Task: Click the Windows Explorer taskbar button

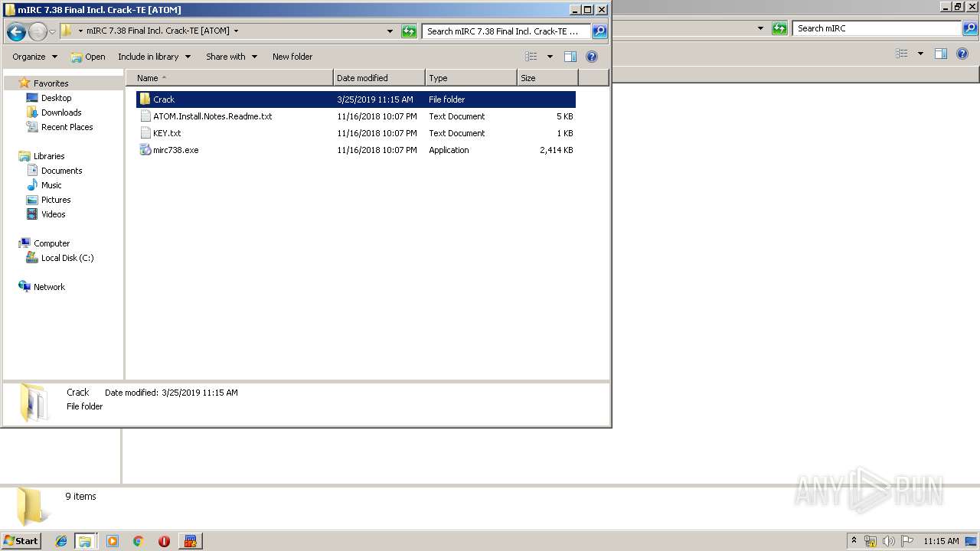Action: coord(85,541)
